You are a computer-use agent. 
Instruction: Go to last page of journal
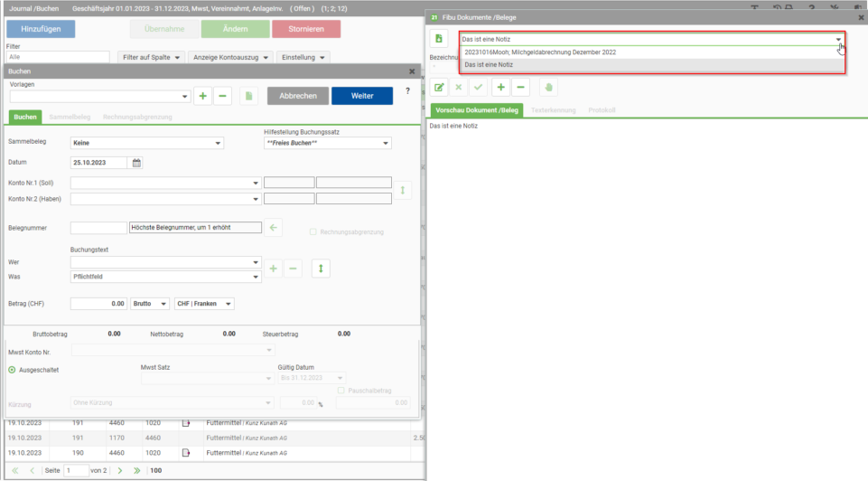pos(136,470)
